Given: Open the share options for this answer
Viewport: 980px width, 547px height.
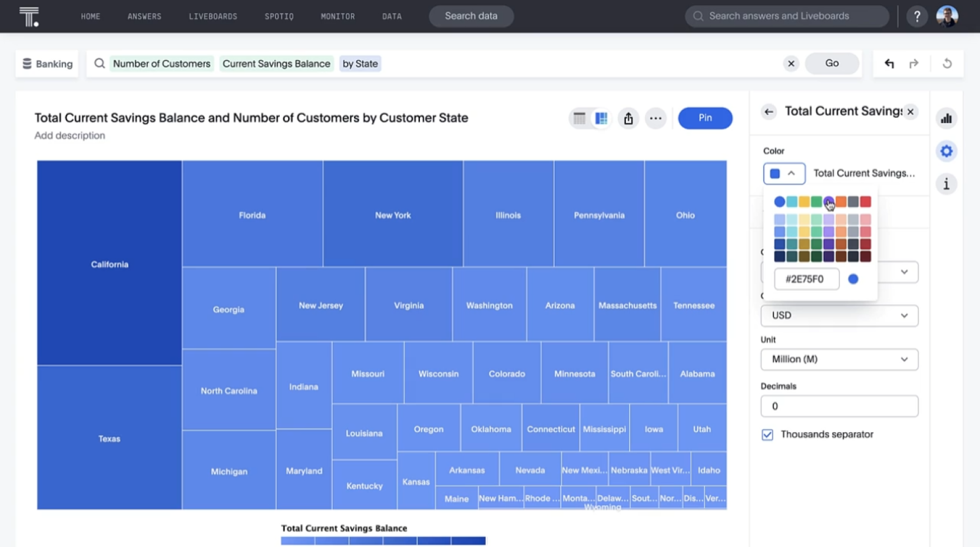Looking at the screenshot, I should [628, 118].
